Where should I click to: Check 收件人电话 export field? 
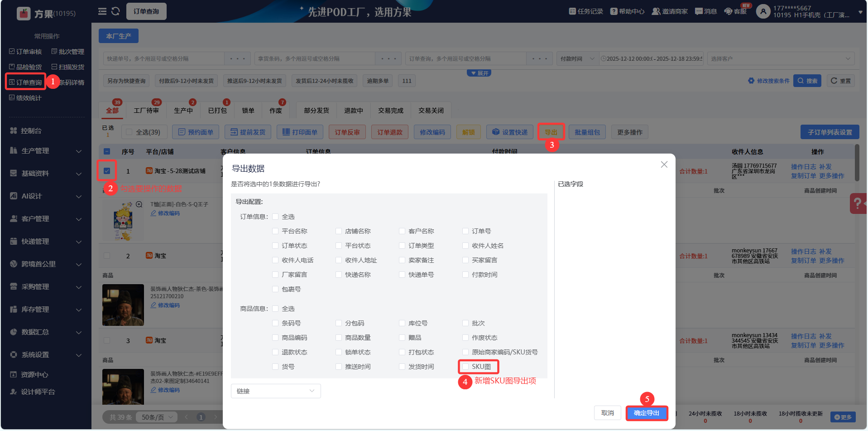(275, 260)
